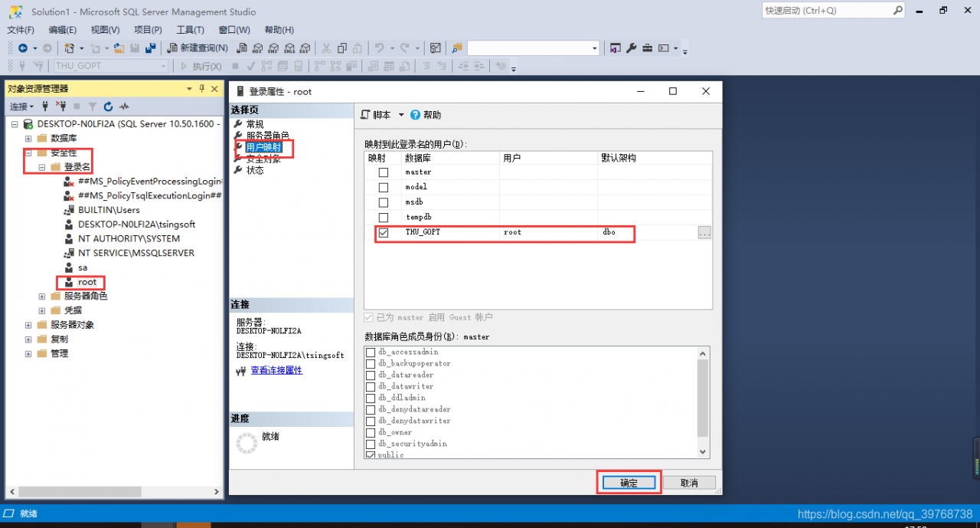This screenshot has width=980, height=528.
Task: Click the new project toolbar icon
Action: click(69, 48)
